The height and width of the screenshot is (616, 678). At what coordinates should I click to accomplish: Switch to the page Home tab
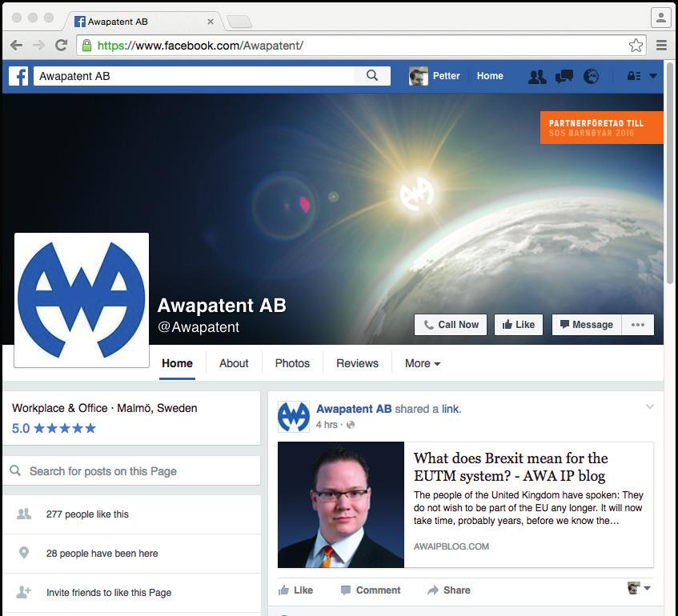tap(177, 363)
